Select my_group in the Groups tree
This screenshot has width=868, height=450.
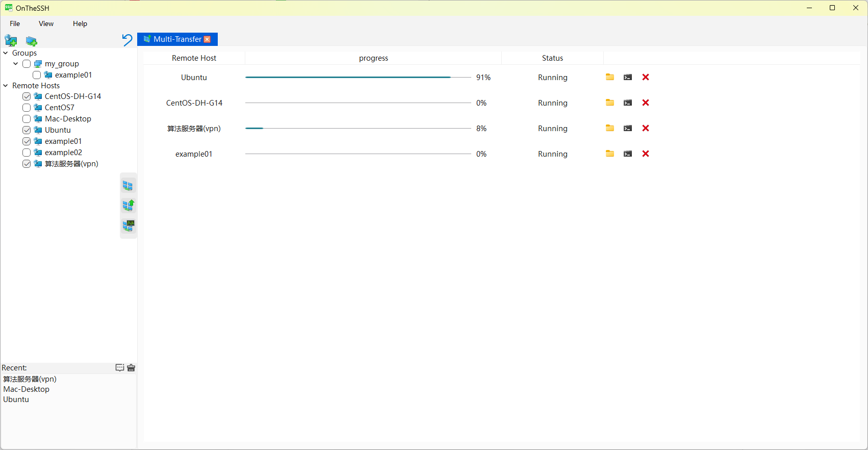pyautogui.click(x=62, y=64)
